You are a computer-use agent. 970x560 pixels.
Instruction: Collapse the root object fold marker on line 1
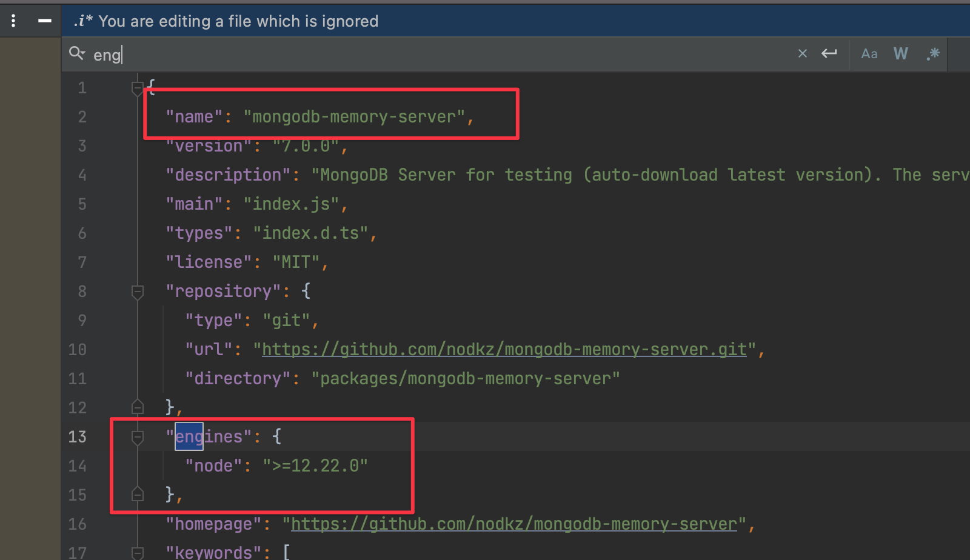pyautogui.click(x=138, y=88)
